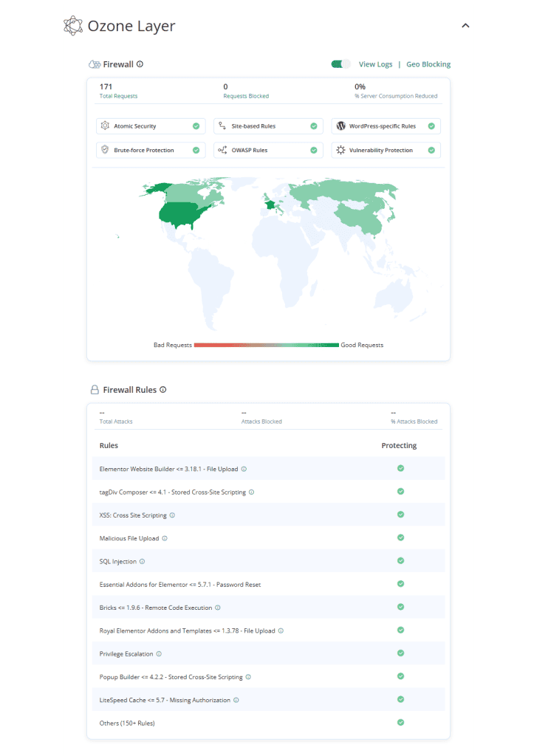
Task: Click the Firewall Rules lock icon
Action: (95, 390)
